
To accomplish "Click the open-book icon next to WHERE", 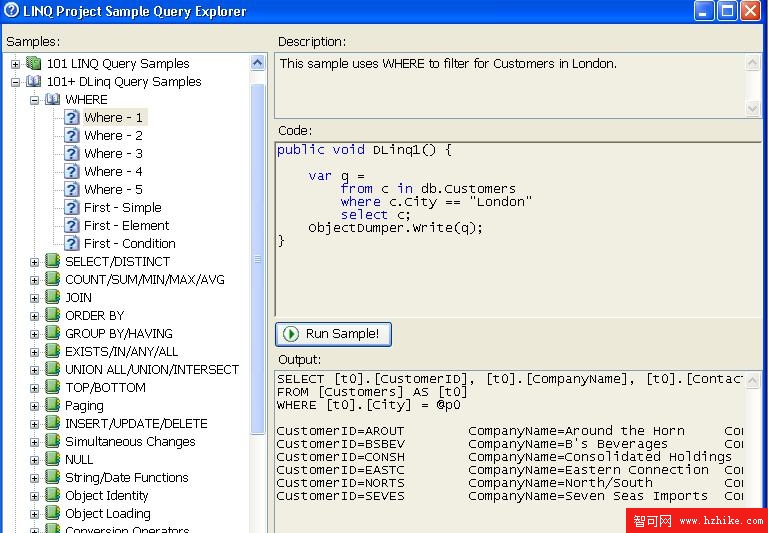I will tap(52, 99).
